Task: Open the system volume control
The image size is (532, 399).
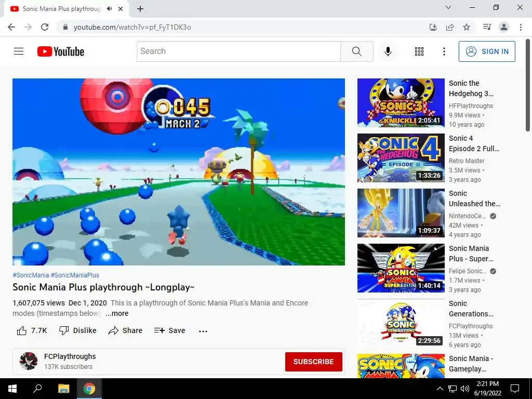Action: [465, 389]
